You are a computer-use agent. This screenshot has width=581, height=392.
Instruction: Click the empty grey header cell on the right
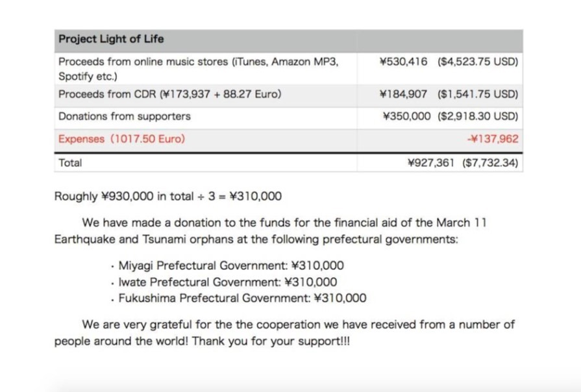(439, 40)
